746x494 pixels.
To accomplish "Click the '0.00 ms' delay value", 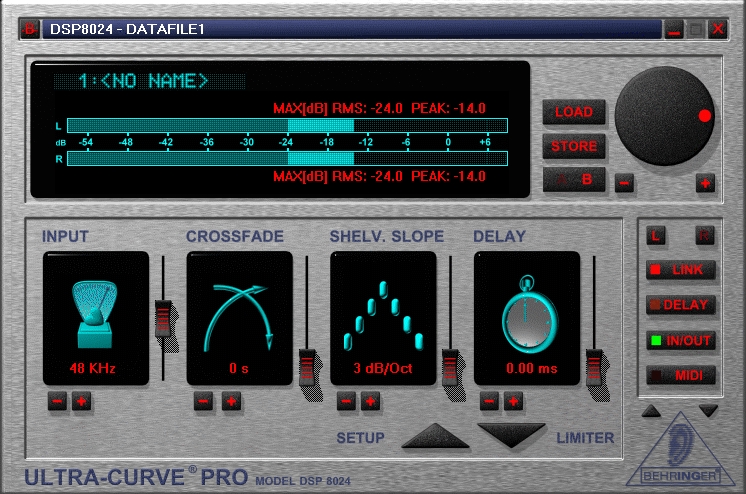I will point(531,368).
